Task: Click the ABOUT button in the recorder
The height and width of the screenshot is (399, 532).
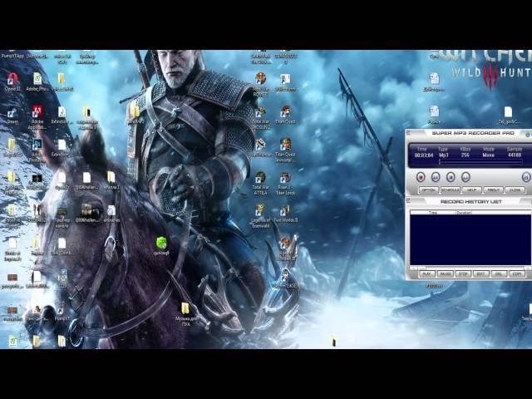Action: point(493,190)
